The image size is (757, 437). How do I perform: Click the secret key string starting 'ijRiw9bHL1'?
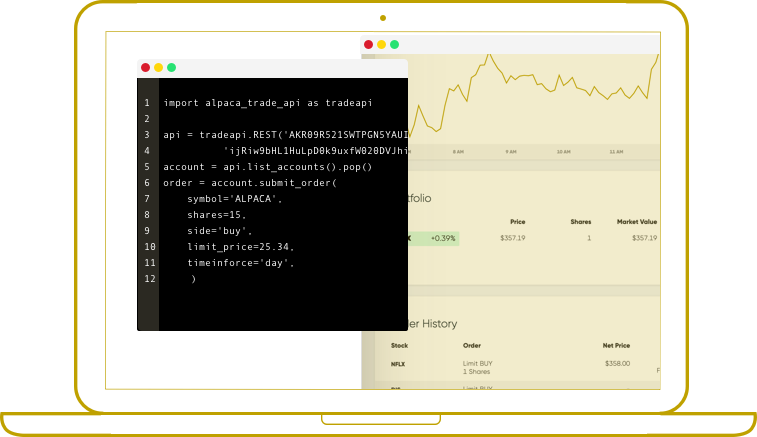tap(316, 151)
